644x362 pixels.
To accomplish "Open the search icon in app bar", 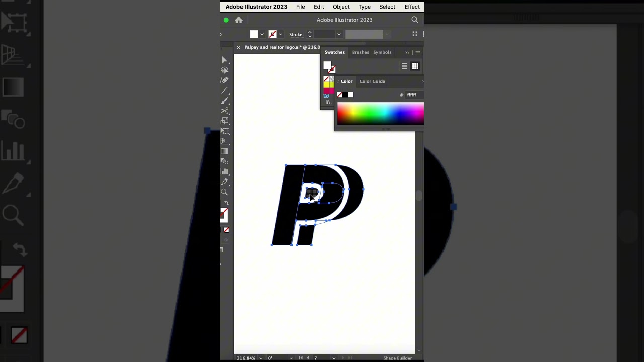I will coord(415,20).
